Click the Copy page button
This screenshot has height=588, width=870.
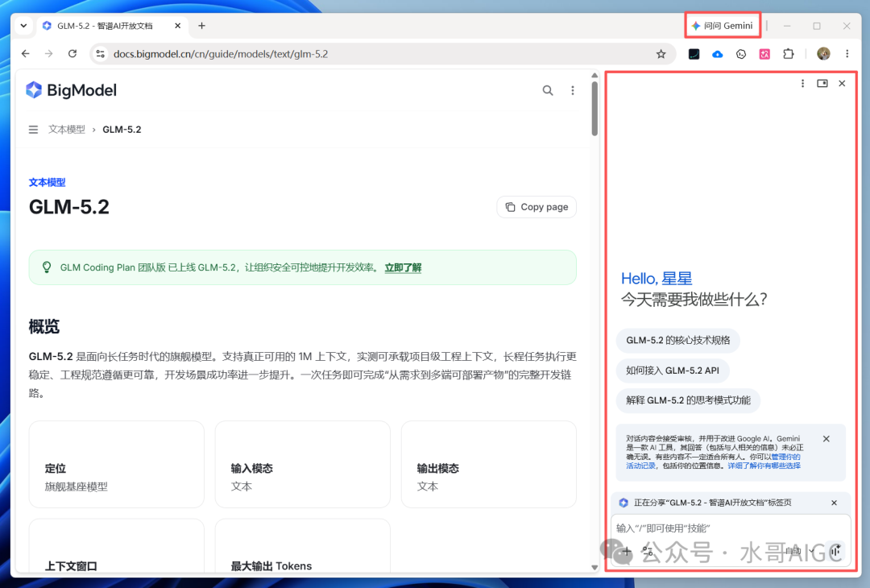coord(536,207)
